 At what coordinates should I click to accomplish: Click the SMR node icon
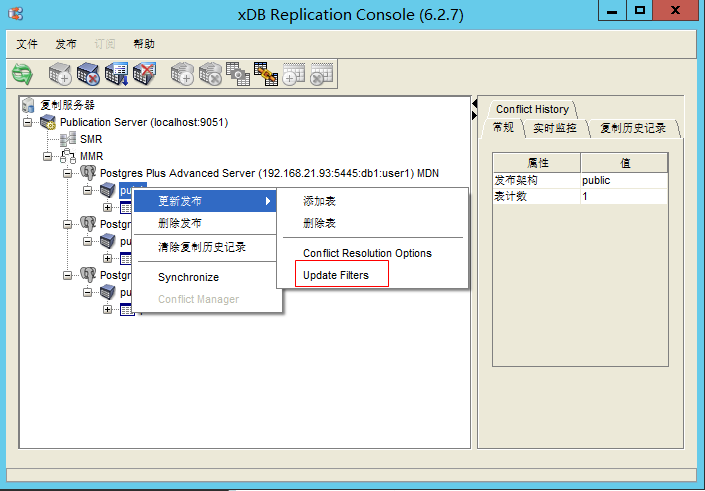point(68,139)
